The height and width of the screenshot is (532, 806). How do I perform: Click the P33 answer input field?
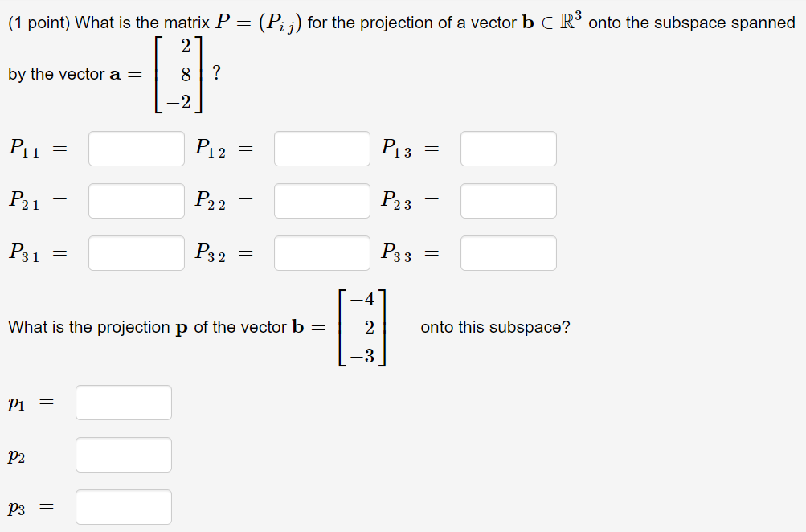[507, 252]
